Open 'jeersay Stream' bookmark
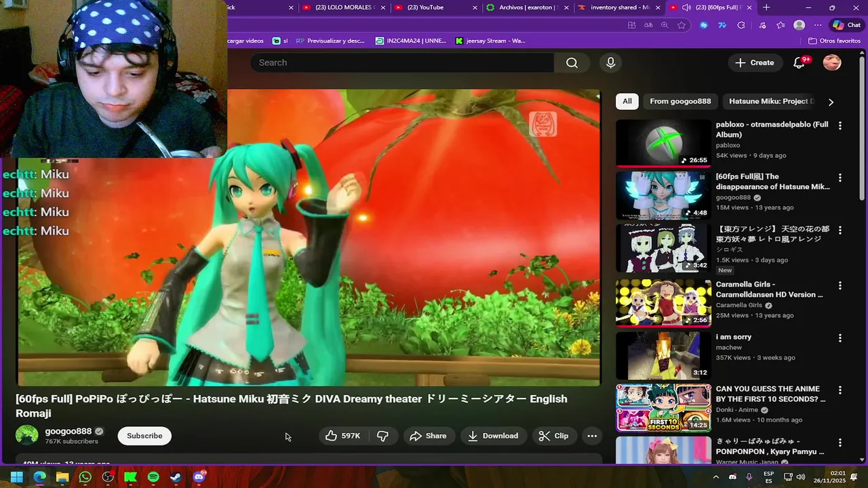This screenshot has width=868, height=488. coord(490,41)
